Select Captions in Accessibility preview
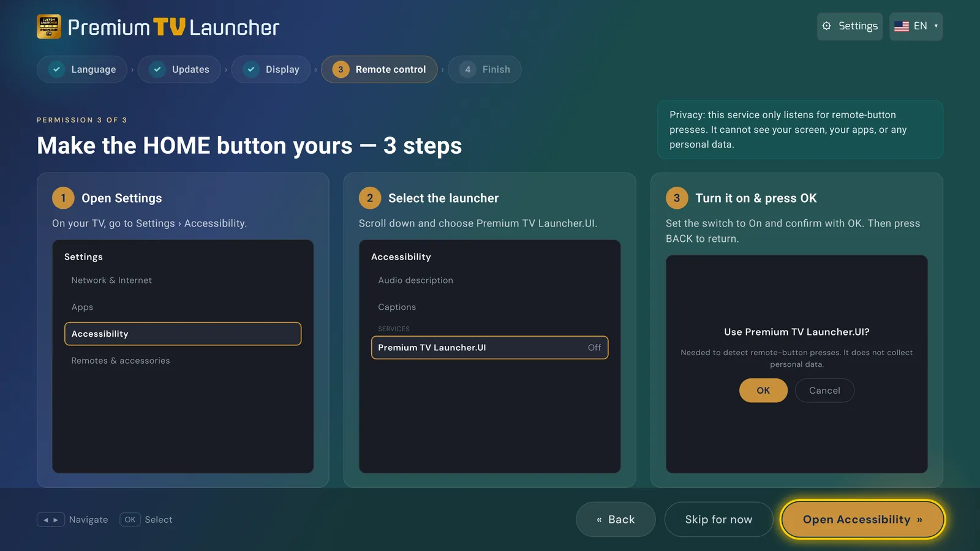This screenshot has width=980, height=551. [489, 307]
